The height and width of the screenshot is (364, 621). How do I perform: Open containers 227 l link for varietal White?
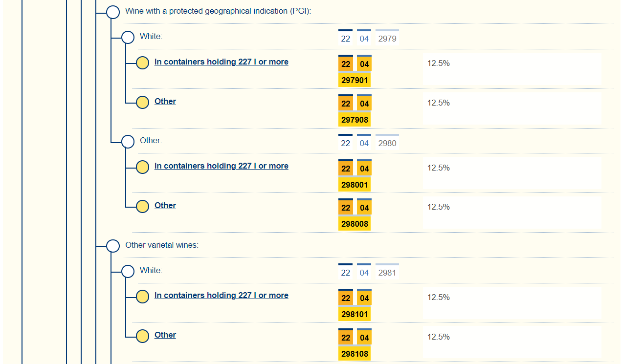tap(221, 295)
